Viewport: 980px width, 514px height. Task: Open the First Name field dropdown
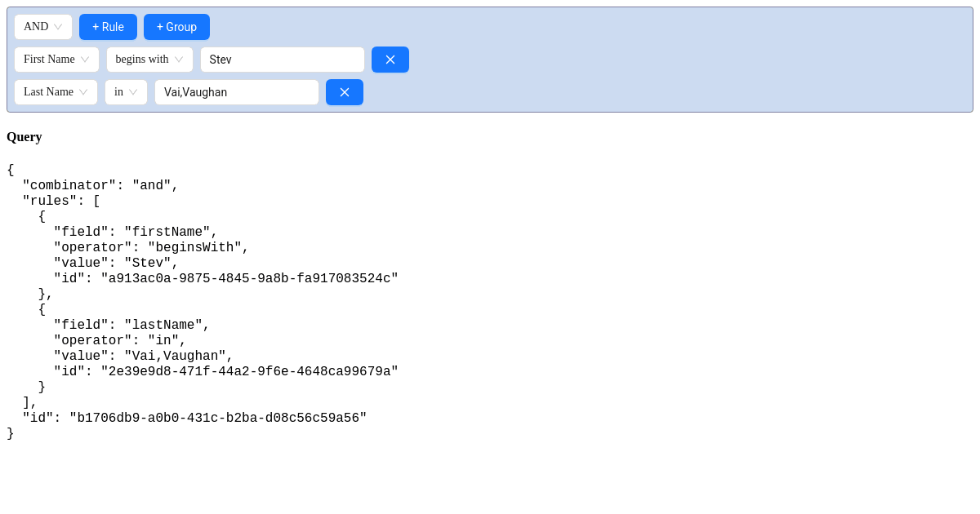click(56, 59)
